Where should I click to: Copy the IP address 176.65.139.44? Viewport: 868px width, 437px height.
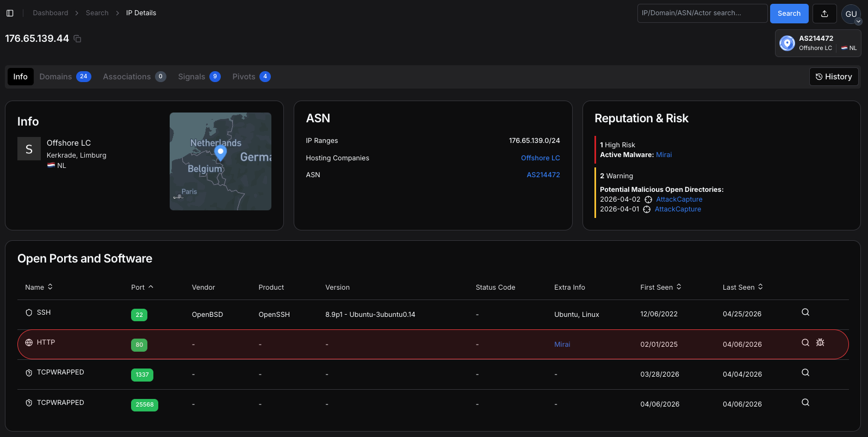77,39
